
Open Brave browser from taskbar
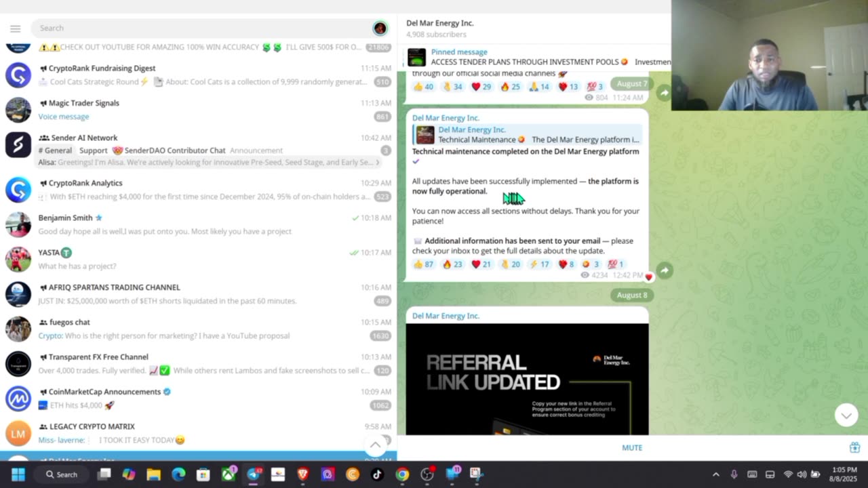coord(303,474)
